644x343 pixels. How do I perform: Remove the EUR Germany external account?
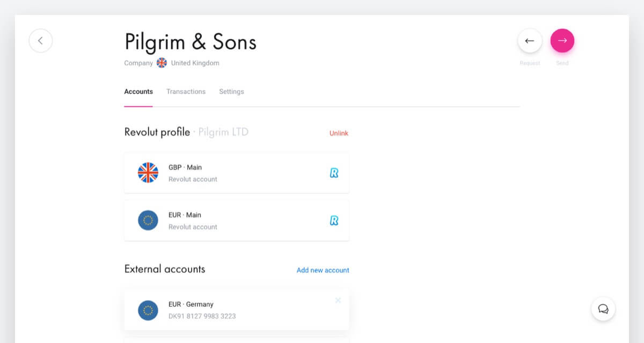pos(338,300)
